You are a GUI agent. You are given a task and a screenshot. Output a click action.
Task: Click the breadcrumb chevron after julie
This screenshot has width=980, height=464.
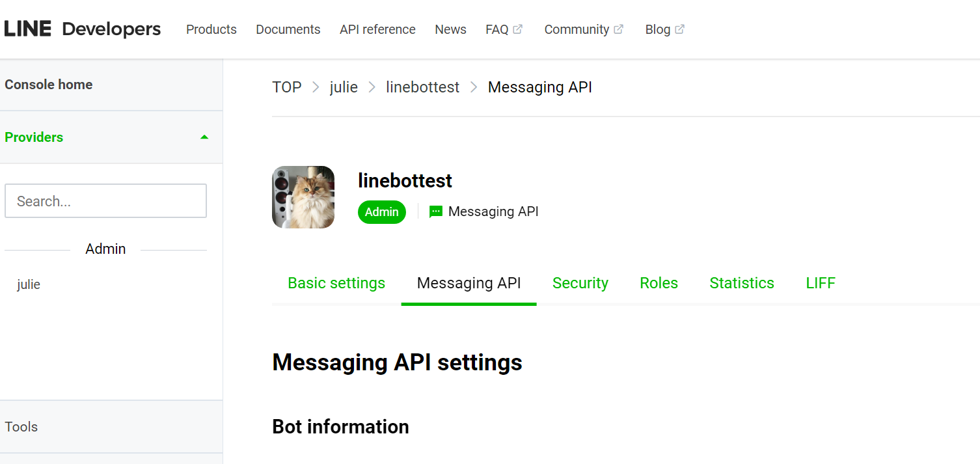point(372,87)
